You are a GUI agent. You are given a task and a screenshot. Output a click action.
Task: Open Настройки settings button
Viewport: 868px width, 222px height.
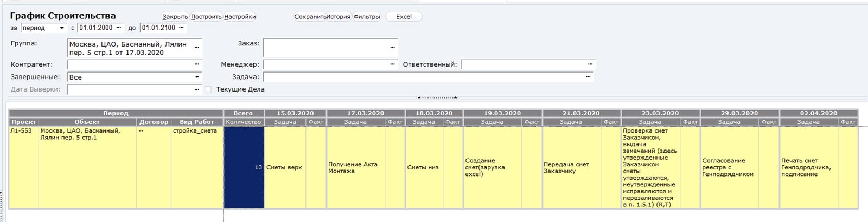pyautogui.click(x=240, y=17)
